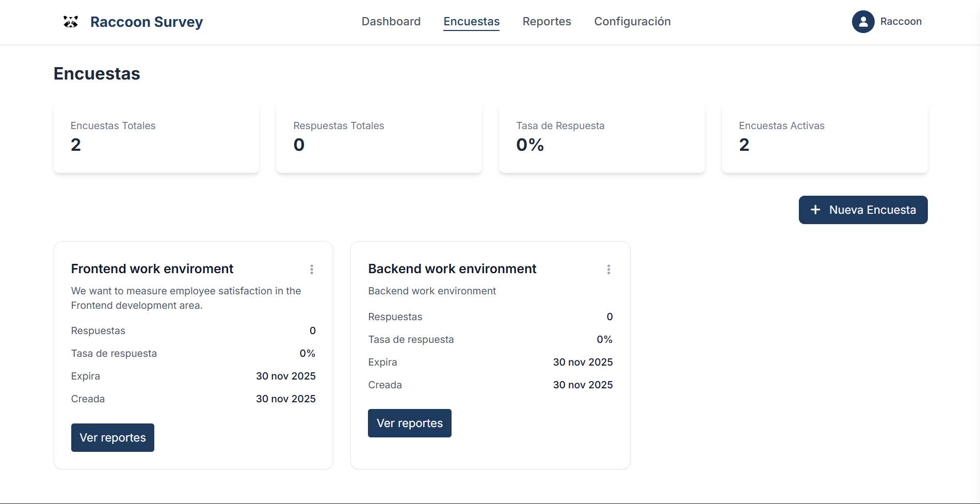Click the Frontend survey description text

(186, 298)
